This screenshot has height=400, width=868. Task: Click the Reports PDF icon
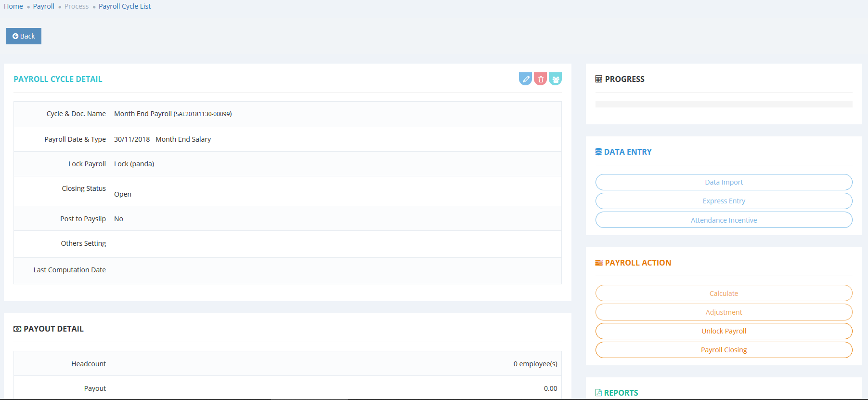coord(598,393)
